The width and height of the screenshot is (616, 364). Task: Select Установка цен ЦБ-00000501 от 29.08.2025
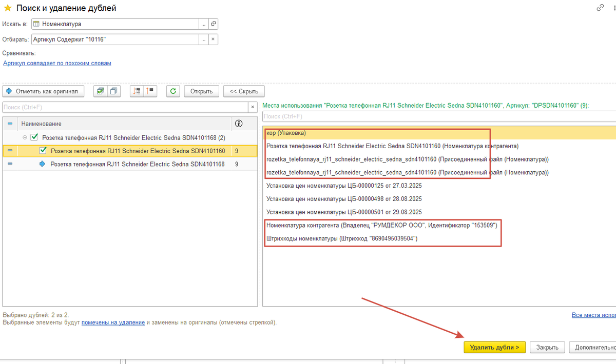pos(439,212)
